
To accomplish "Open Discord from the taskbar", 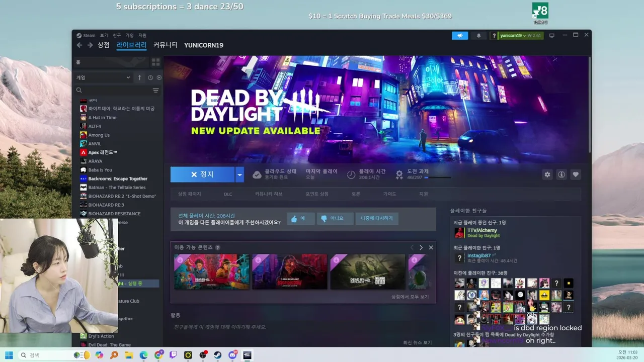I will pos(233,355).
